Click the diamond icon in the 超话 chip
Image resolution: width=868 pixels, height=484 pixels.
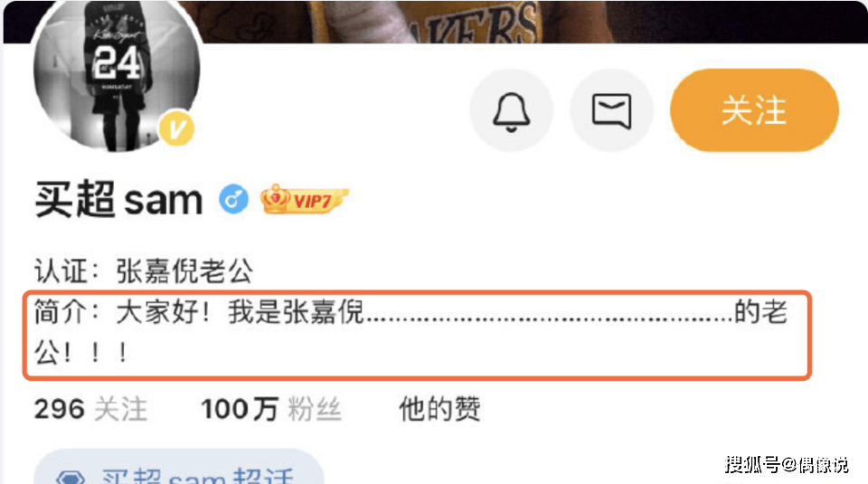[x=71, y=478]
